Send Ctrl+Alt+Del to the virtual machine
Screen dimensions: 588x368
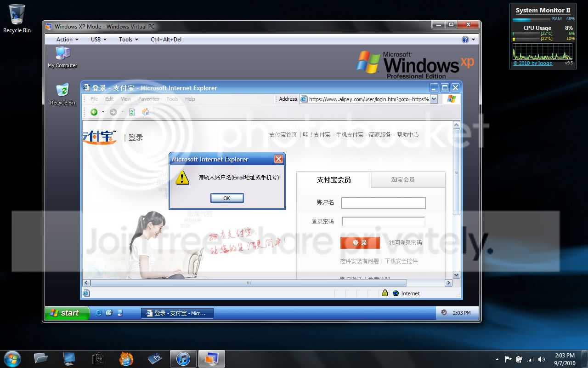point(166,40)
